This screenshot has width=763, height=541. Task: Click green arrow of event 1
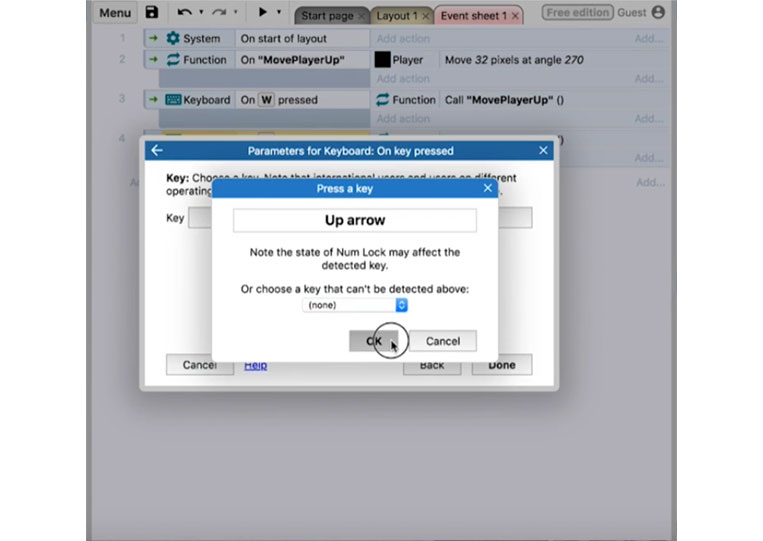[x=153, y=38]
